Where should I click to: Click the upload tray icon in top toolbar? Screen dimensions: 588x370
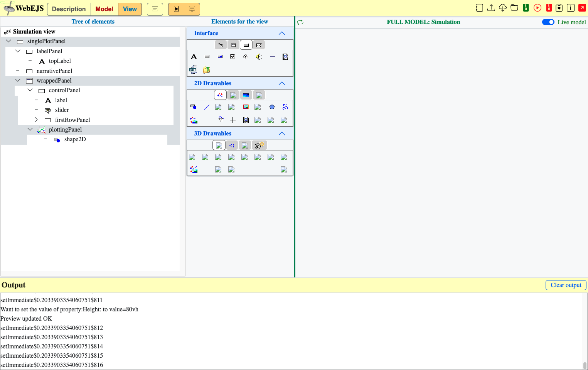pyautogui.click(x=491, y=8)
